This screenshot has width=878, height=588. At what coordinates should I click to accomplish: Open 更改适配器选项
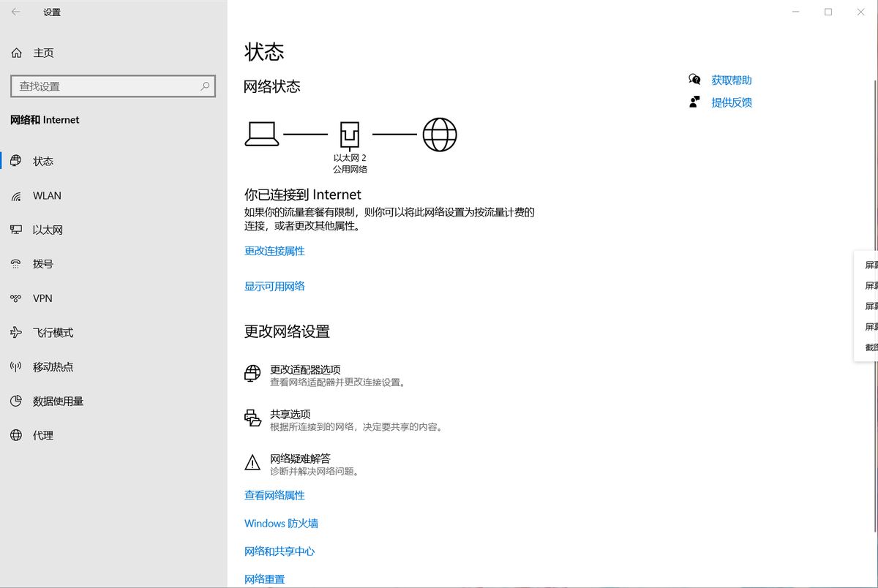coord(305,370)
